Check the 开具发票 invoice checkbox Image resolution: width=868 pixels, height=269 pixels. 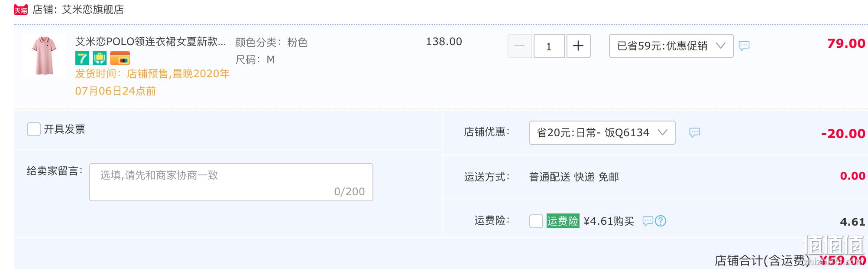click(x=34, y=129)
